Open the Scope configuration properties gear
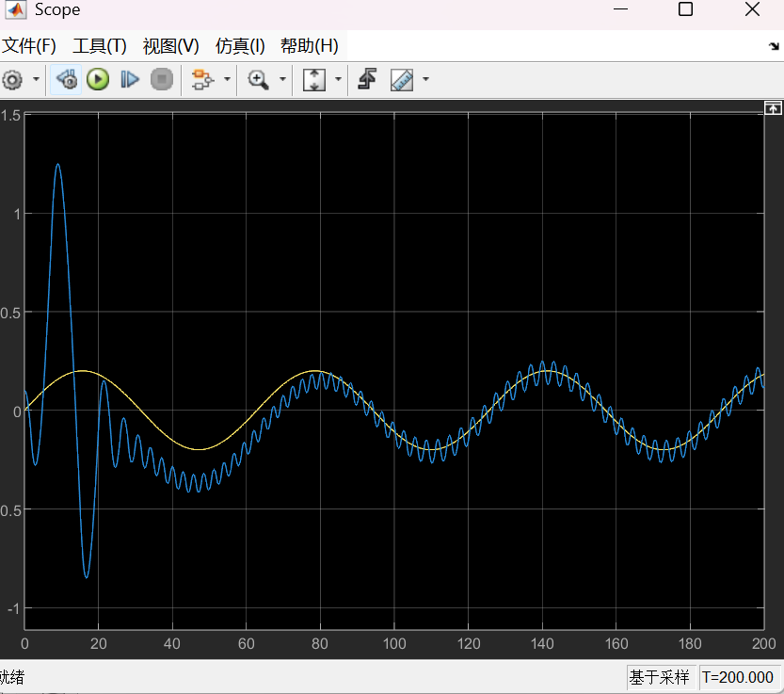The height and width of the screenshot is (694, 784). point(11,80)
